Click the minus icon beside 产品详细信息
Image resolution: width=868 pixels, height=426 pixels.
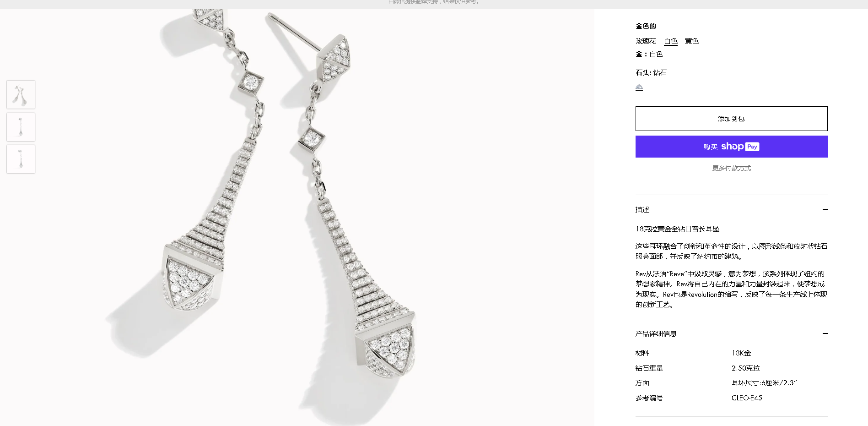tap(825, 333)
